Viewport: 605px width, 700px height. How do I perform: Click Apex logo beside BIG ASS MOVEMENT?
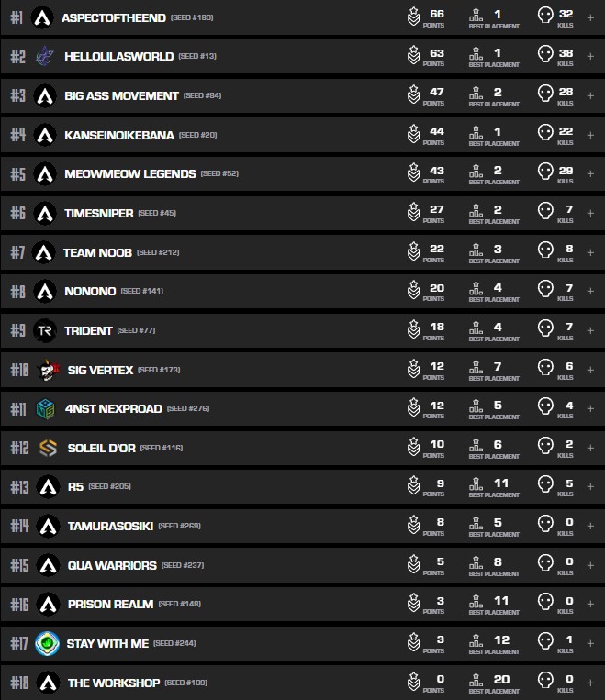click(x=44, y=95)
